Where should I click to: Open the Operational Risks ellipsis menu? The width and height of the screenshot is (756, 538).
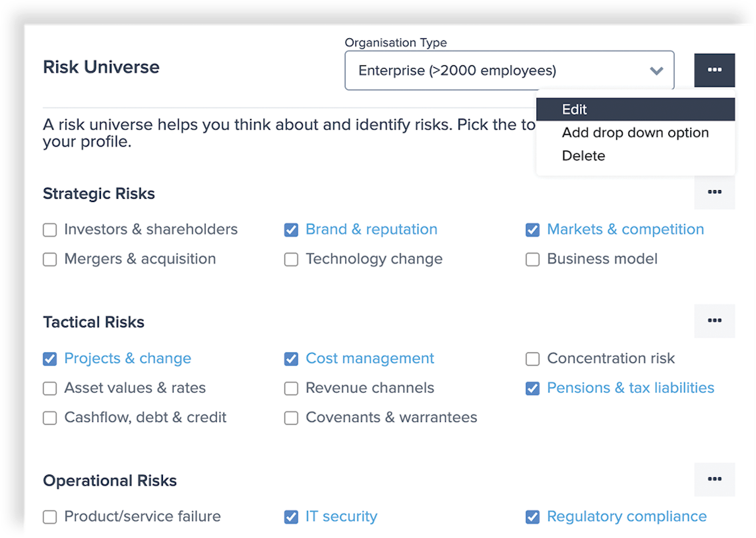tap(714, 480)
